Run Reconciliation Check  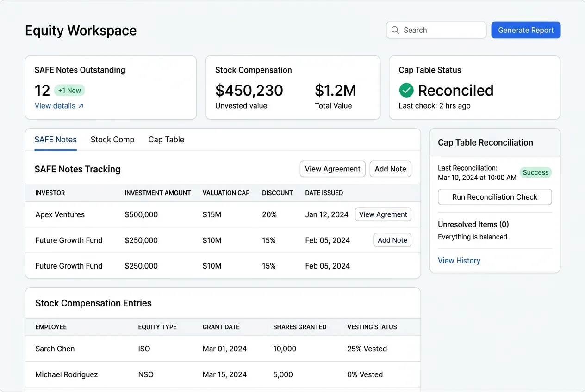[494, 197]
